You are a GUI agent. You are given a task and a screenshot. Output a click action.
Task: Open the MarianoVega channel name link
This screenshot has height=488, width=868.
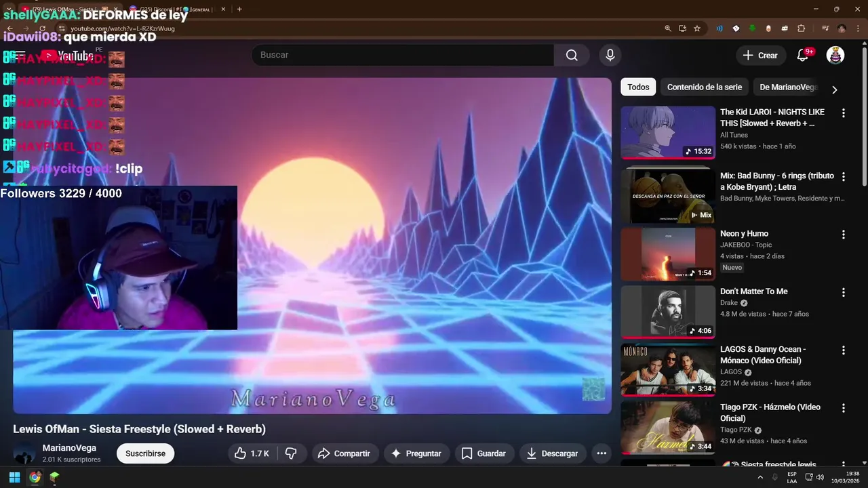click(69, 448)
